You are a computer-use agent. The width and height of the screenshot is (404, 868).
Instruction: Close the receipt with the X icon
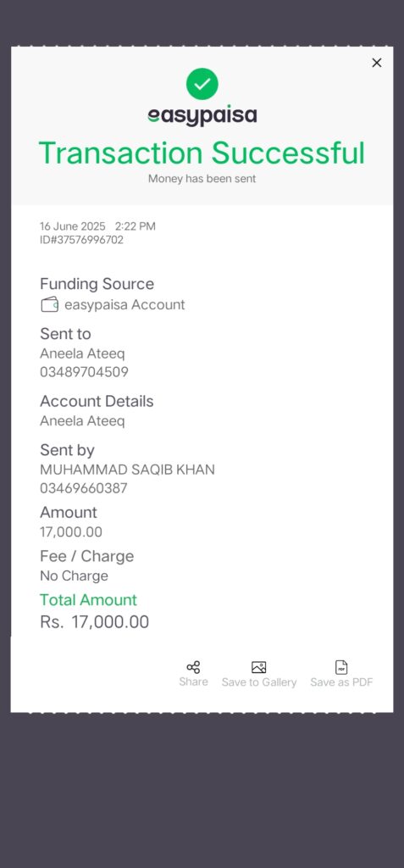click(x=377, y=63)
